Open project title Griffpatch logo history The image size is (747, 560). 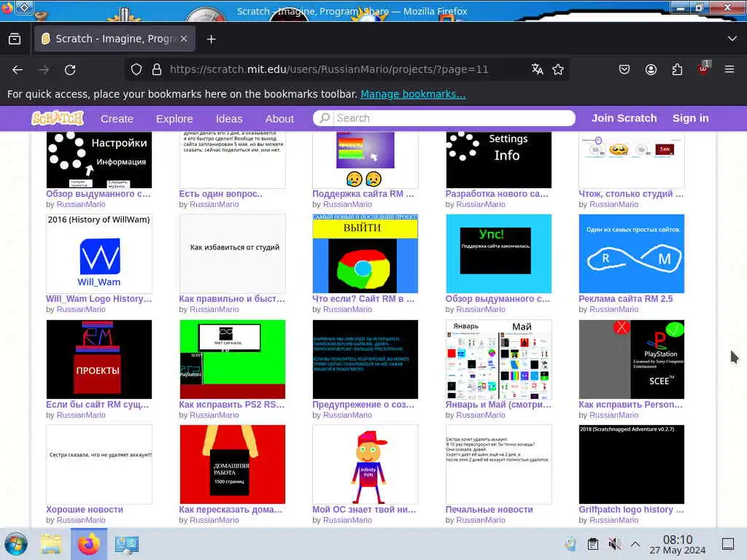tap(631, 510)
